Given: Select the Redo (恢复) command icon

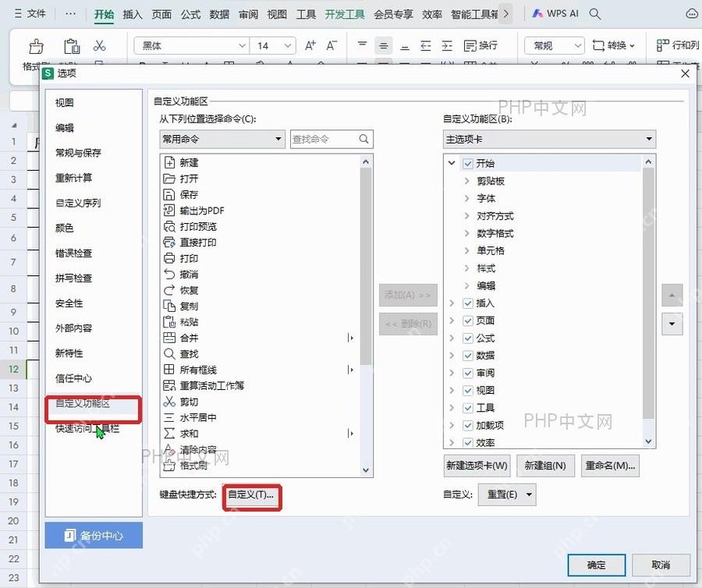Looking at the screenshot, I should [169, 290].
